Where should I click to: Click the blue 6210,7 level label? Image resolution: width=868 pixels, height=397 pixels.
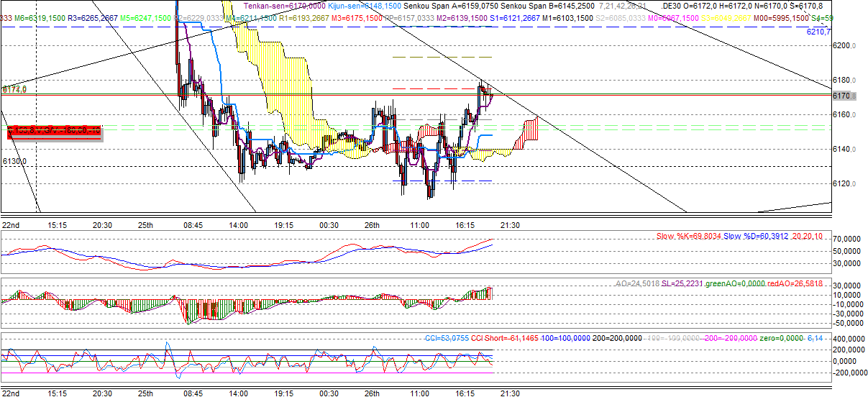818,32
